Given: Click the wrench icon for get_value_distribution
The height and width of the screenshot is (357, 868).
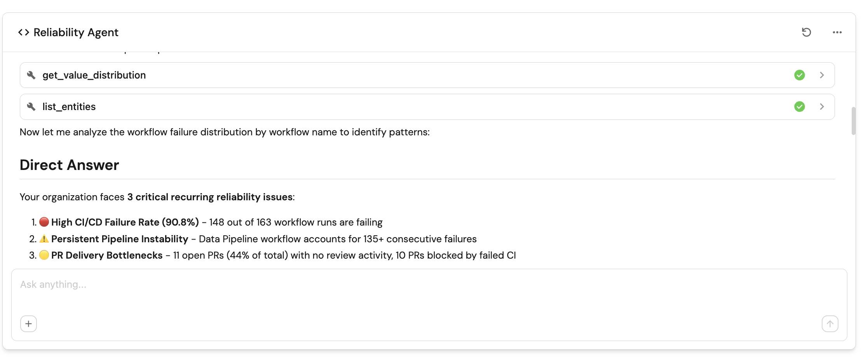Looking at the screenshot, I should [x=31, y=75].
